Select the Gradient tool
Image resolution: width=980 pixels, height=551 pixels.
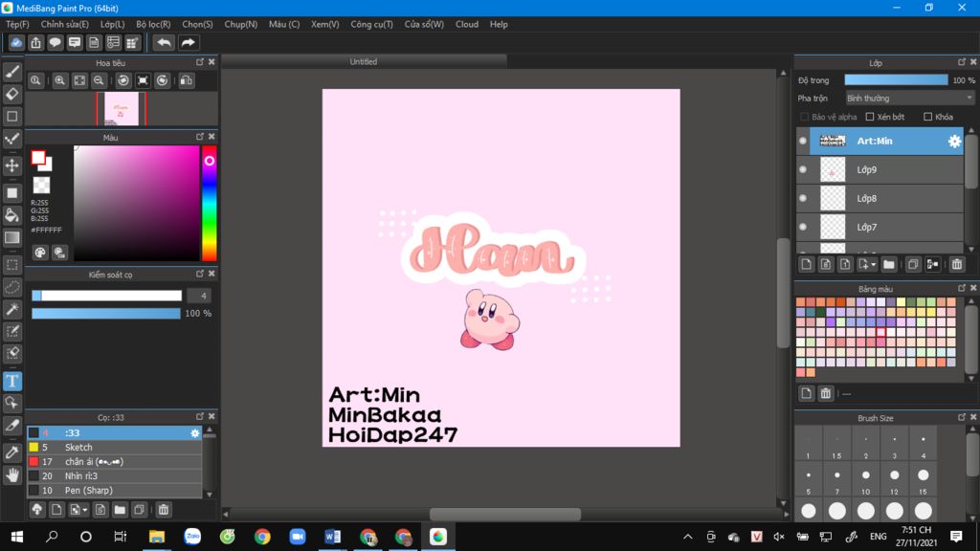[11, 238]
